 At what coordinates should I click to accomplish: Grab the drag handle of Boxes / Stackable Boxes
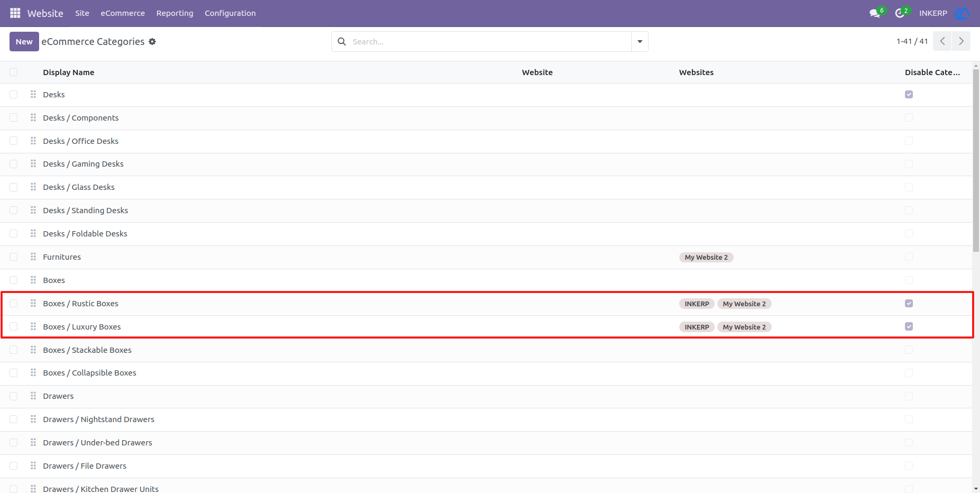coord(33,350)
